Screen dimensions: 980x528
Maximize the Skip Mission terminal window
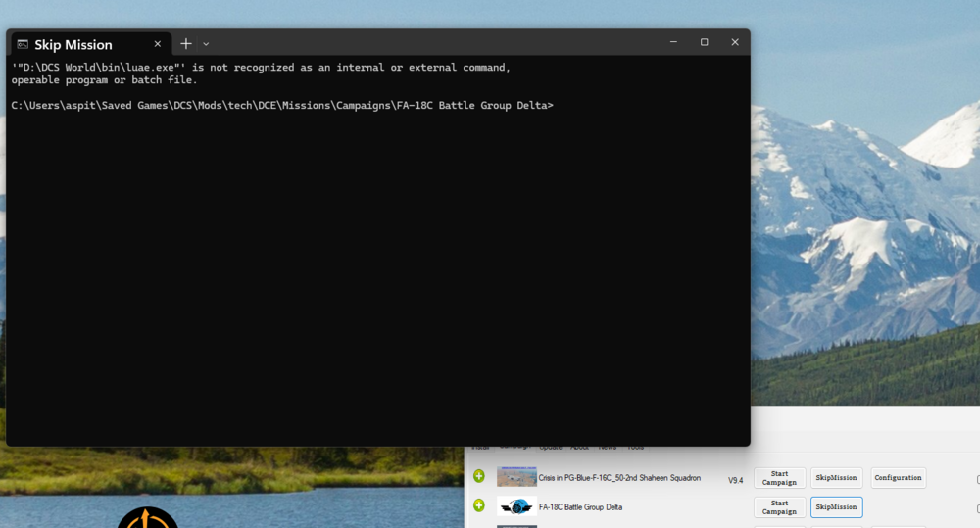coord(705,42)
